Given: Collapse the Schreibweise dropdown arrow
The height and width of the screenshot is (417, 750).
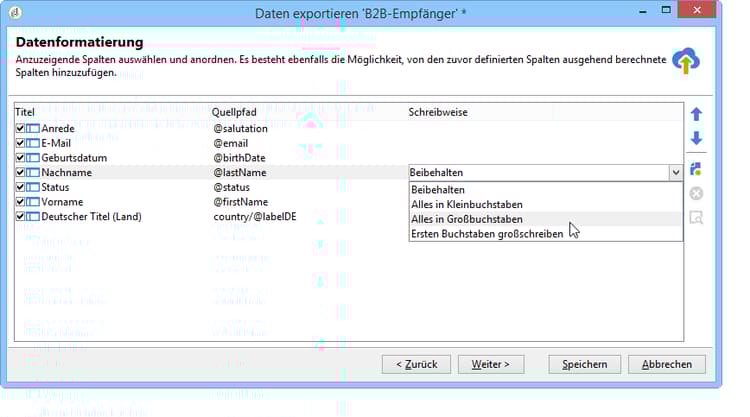Looking at the screenshot, I should [x=675, y=173].
